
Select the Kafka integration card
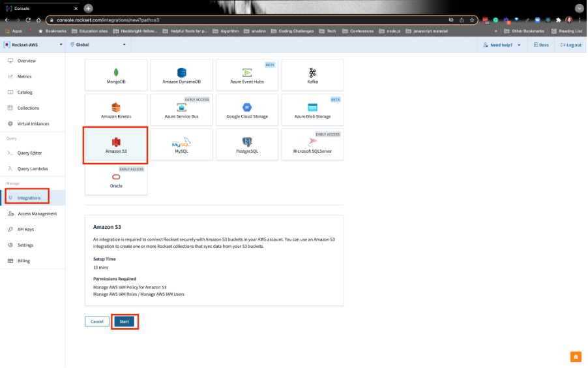pyautogui.click(x=312, y=75)
